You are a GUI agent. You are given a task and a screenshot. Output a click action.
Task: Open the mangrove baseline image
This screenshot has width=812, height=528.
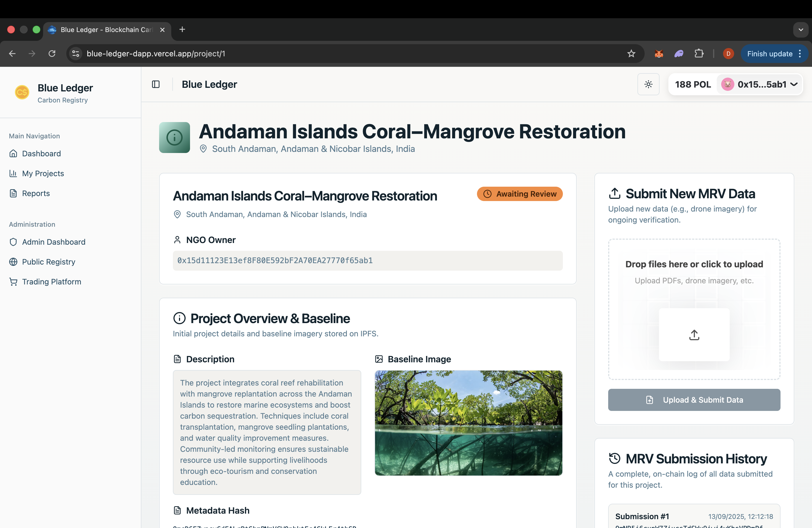coord(468,423)
